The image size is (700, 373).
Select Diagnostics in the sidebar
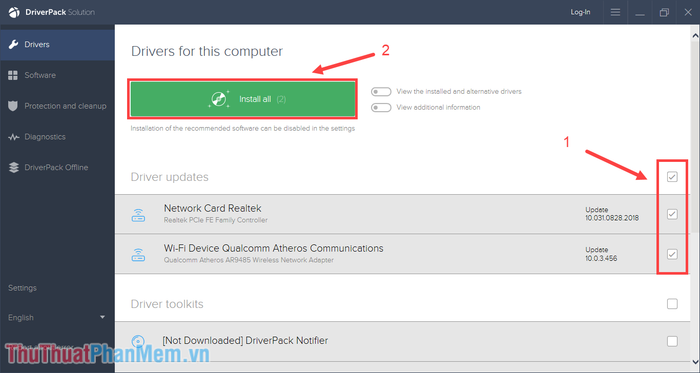click(57, 137)
